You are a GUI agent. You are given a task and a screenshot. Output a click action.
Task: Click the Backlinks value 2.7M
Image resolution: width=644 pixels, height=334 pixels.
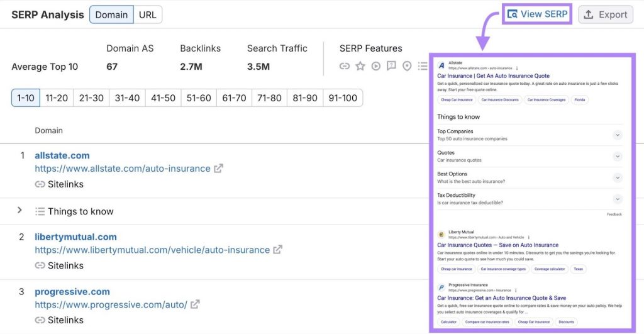click(191, 67)
